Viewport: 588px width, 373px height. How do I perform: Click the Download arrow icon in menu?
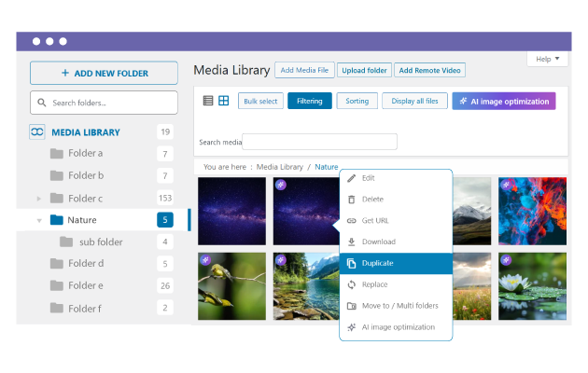coord(352,242)
